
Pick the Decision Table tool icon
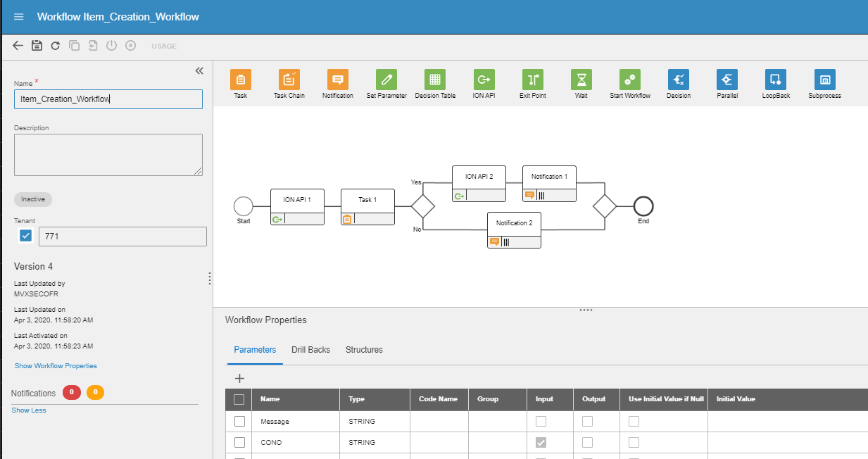tap(434, 80)
